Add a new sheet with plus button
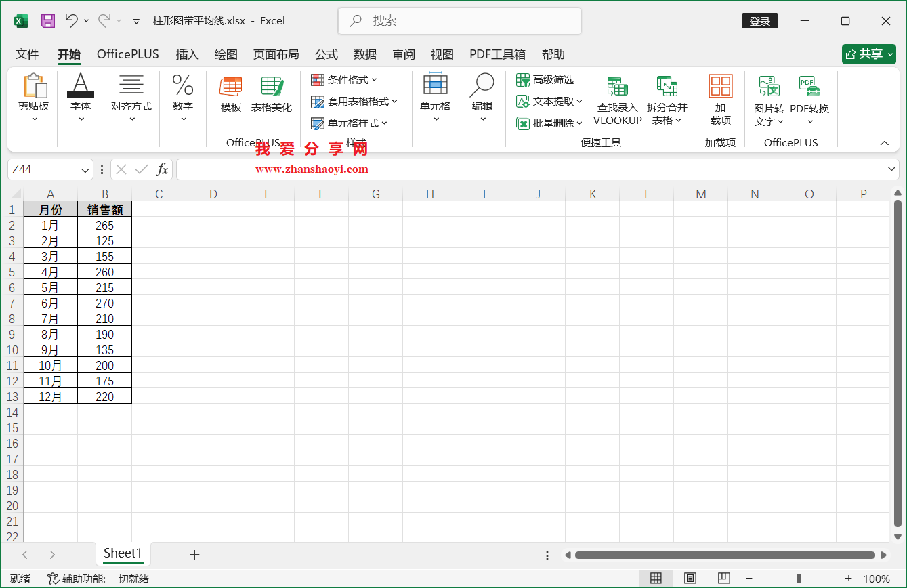907x588 pixels. (194, 555)
